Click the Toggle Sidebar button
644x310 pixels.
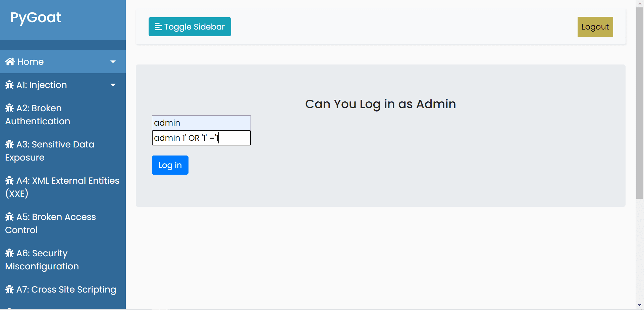click(190, 27)
